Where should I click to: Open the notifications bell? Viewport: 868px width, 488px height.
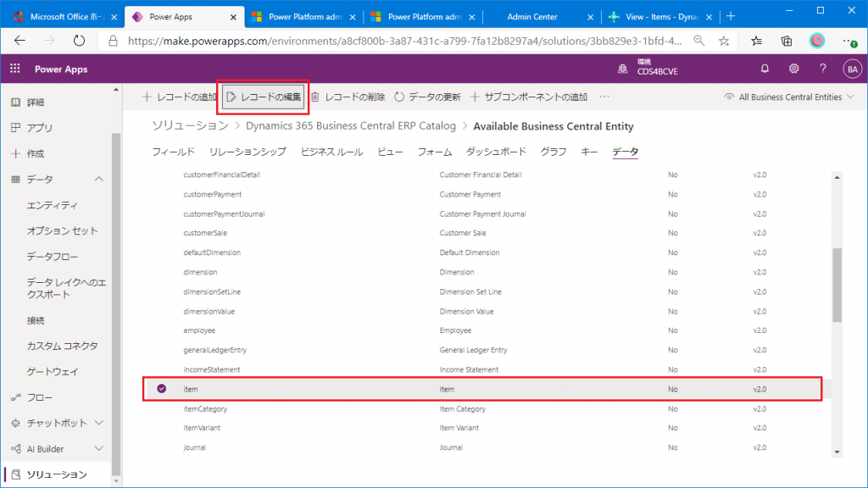(765, 69)
